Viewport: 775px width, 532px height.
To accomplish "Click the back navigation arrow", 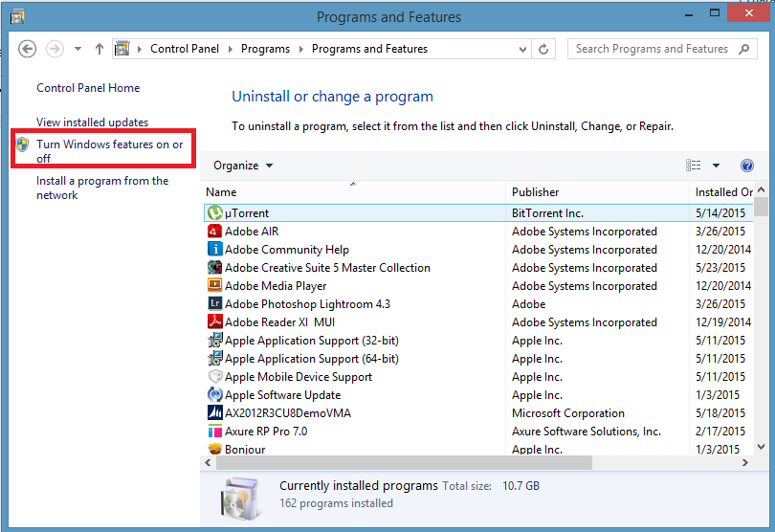I will [x=28, y=49].
